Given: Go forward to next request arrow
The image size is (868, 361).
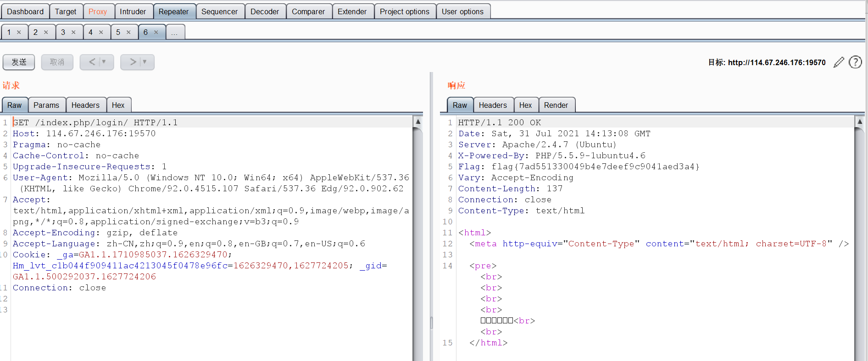Looking at the screenshot, I should click(x=133, y=62).
